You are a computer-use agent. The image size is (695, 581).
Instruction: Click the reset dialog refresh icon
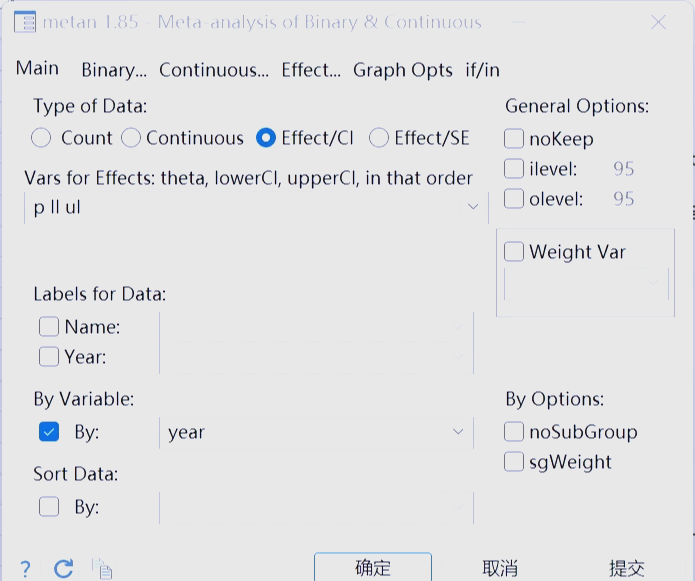pyautogui.click(x=63, y=569)
